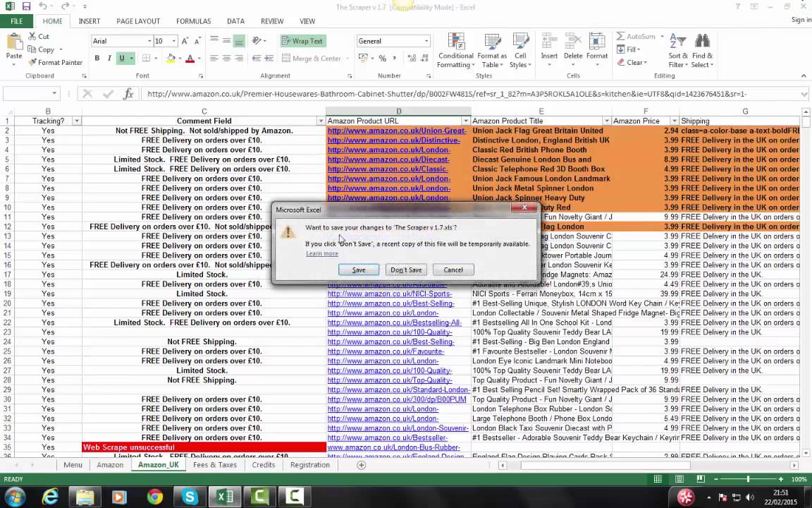The height and width of the screenshot is (508, 812).
Task: Open Cell Styles gallery
Action: (520, 51)
